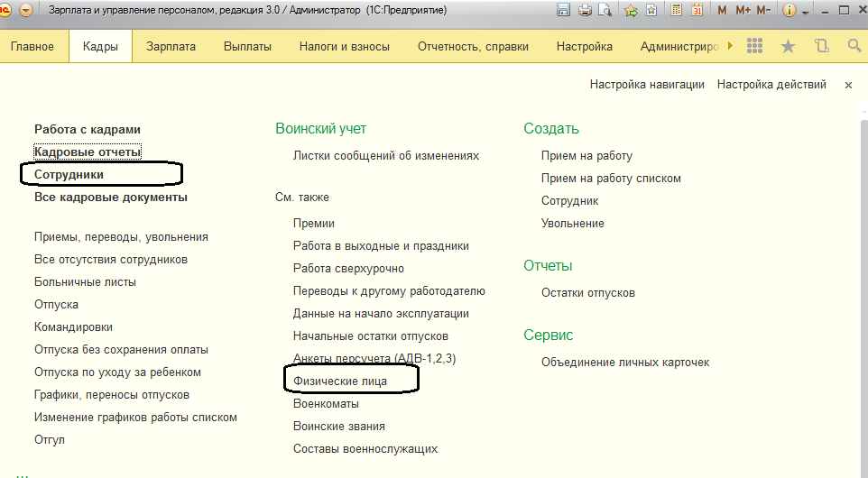Create new Сотрудник under Создать
This screenshot has width=868, height=478.
click(x=569, y=201)
